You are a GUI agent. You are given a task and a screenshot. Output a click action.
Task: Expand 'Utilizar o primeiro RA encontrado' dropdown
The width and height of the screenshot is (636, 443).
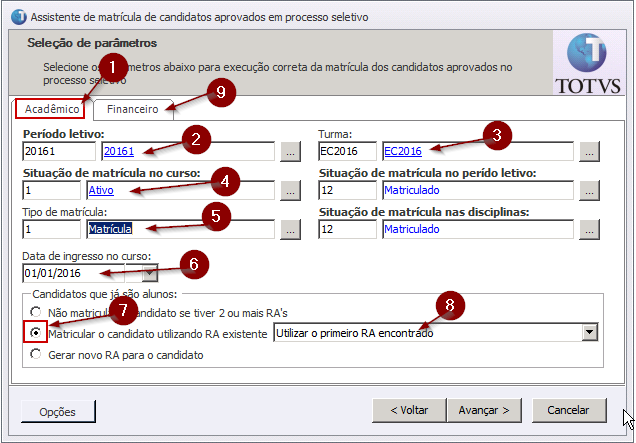tap(589, 333)
